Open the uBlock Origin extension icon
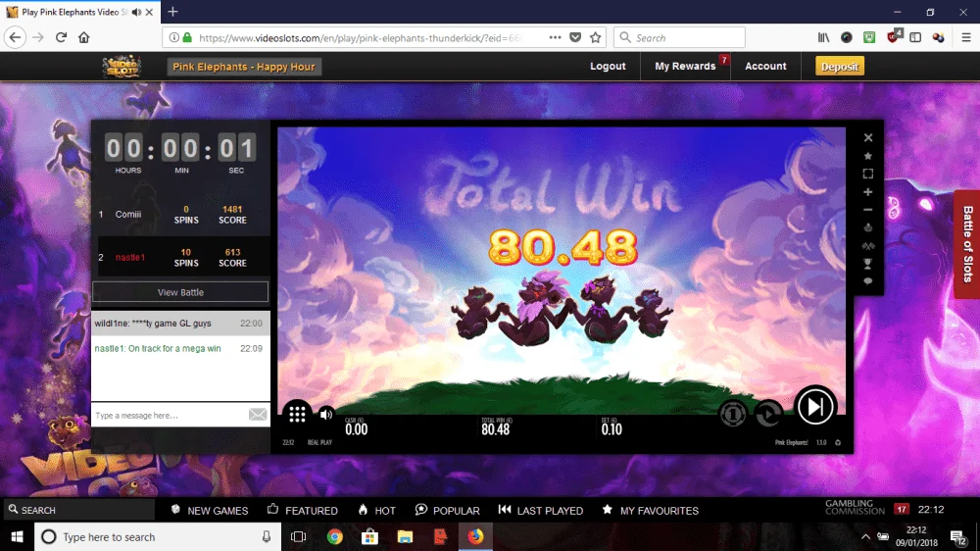Screen dimensions: 980x551 point(893,36)
